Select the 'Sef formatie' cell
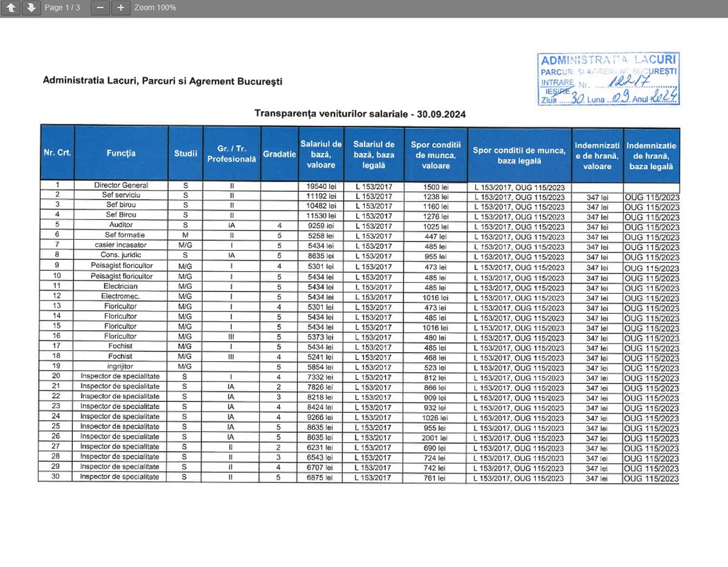The image size is (728, 567). [x=121, y=235]
